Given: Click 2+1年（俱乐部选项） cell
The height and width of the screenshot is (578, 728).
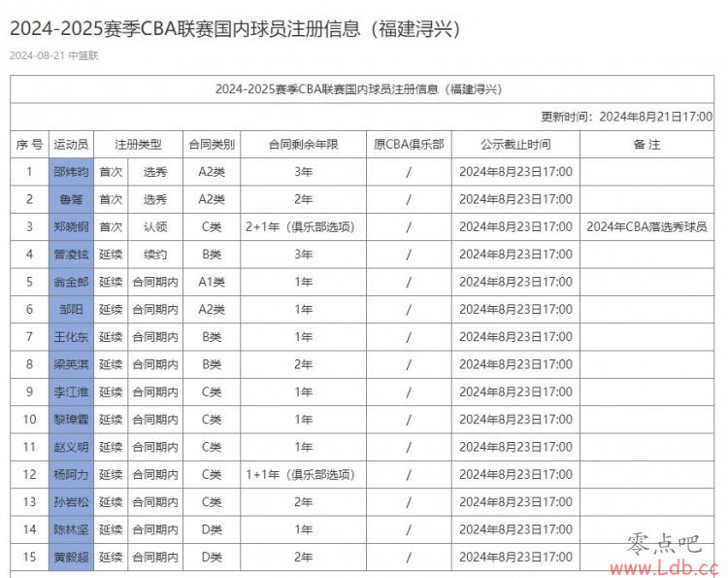Looking at the screenshot, I should pos(301,226).
